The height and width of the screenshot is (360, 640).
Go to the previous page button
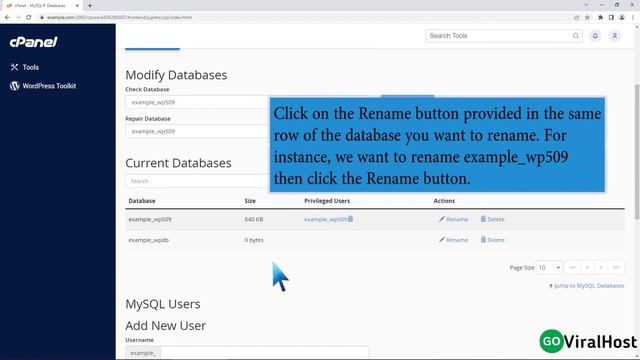coord(587,267)
